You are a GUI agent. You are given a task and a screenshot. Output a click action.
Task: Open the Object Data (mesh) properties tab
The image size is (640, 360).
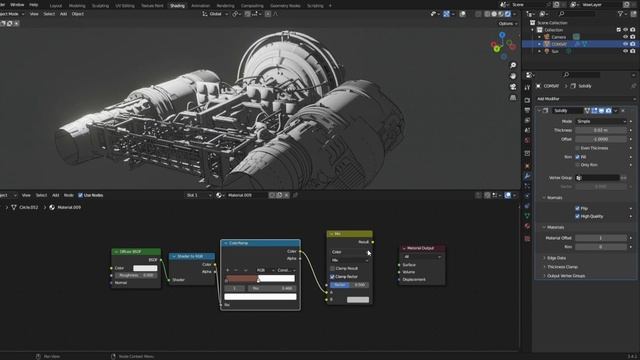click(527, 216)
